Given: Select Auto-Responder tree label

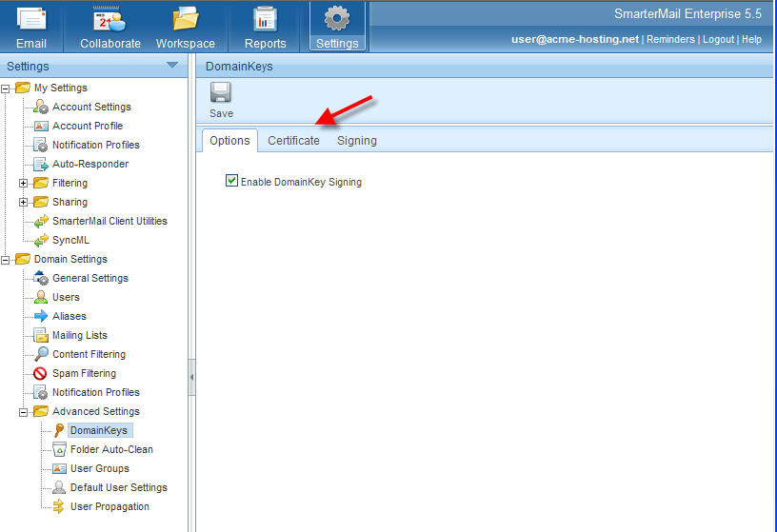Looking at the screenshot, I should (90, 164).
